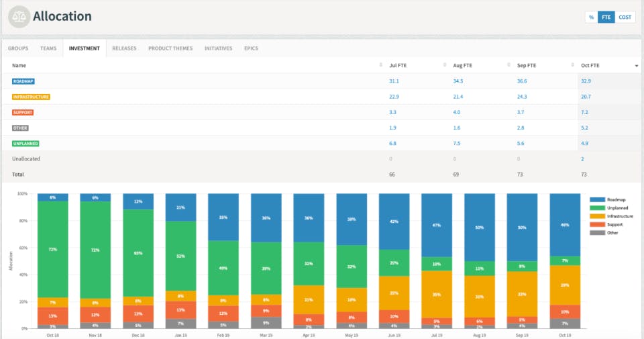644x339 pixels.
Task: Click Aug 19 blue 50% segment
Action: click(x=479, y=228)
